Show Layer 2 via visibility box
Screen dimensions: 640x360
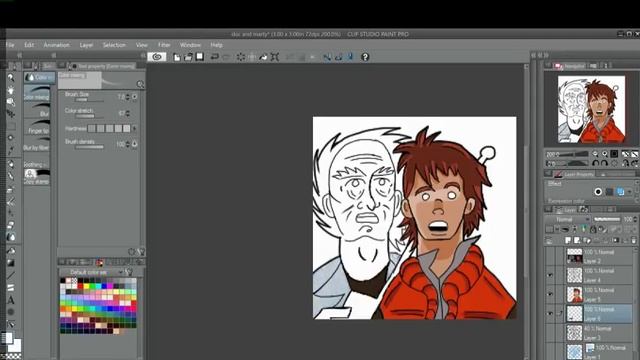tap(550, 256)
